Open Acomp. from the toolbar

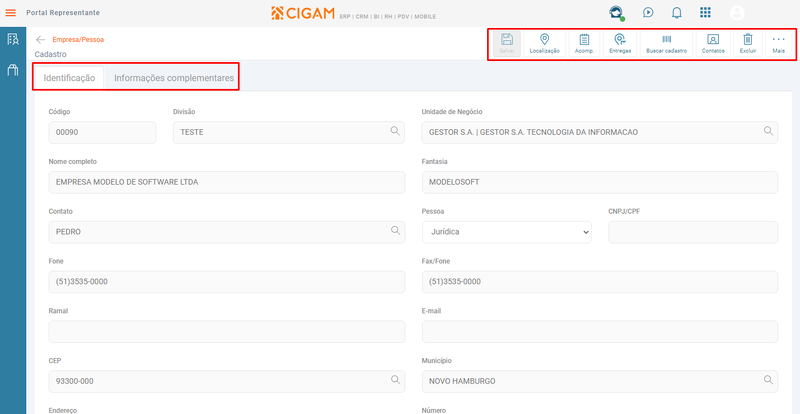pyautogui.click(x=584, y=44)
